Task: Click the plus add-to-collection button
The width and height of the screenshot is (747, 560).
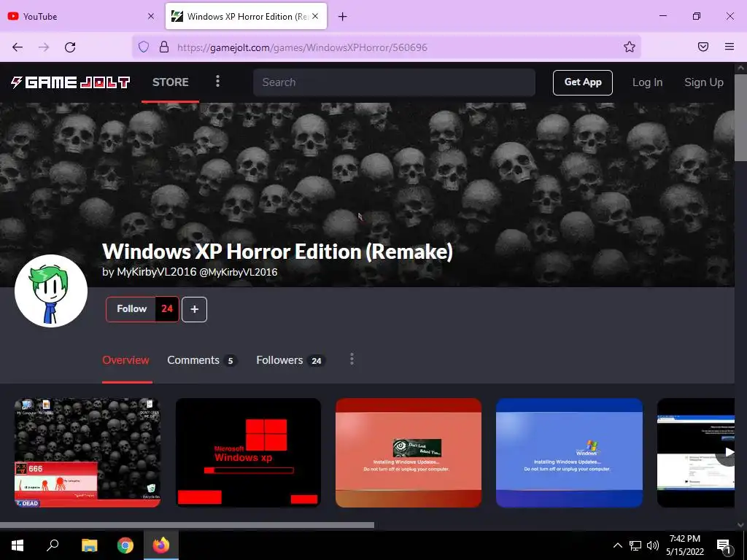Action: click(x=194, y=309)
